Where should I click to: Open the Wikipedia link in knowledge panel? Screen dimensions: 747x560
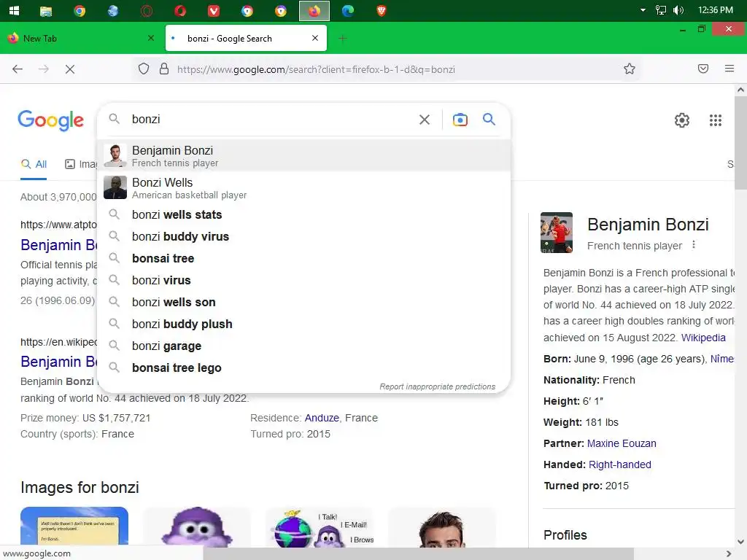point(703,338)
